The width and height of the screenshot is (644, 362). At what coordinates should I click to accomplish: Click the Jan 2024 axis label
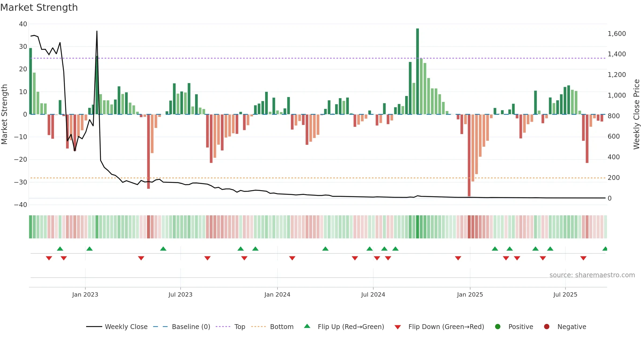(x=277, y=294)
